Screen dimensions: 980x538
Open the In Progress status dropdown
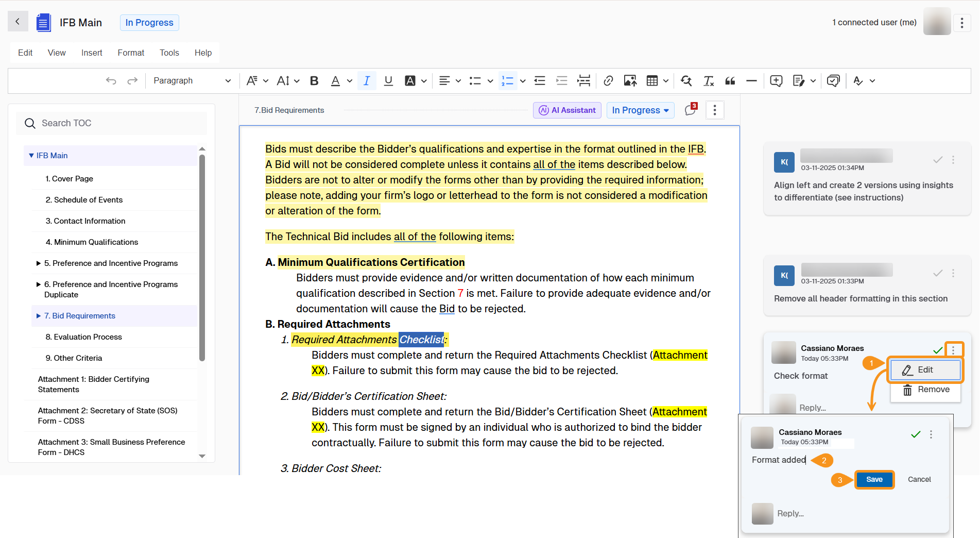pyautogui.click(x=640, y=110)
